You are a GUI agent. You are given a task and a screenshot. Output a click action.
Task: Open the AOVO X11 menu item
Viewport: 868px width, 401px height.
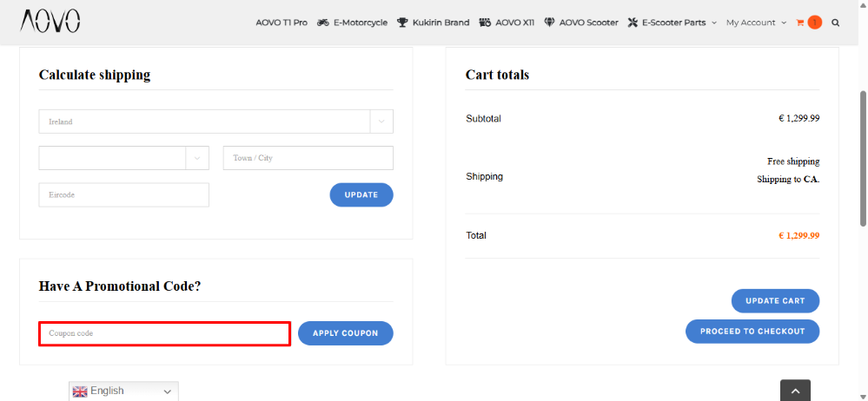coord(515,23)
